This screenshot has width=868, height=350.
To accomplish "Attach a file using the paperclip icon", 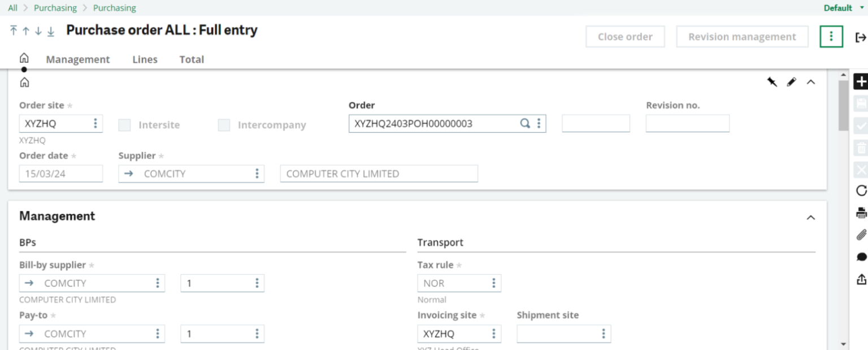I will point(860,235).
